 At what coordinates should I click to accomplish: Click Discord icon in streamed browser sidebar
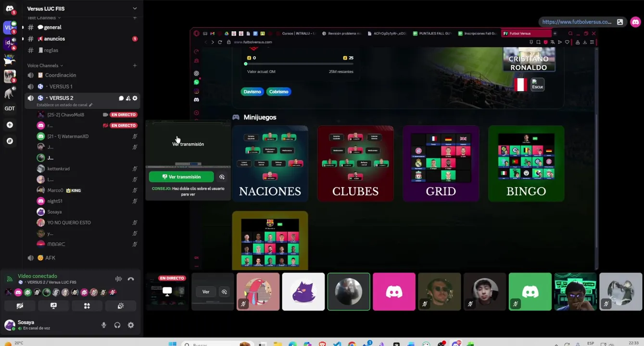196,99
